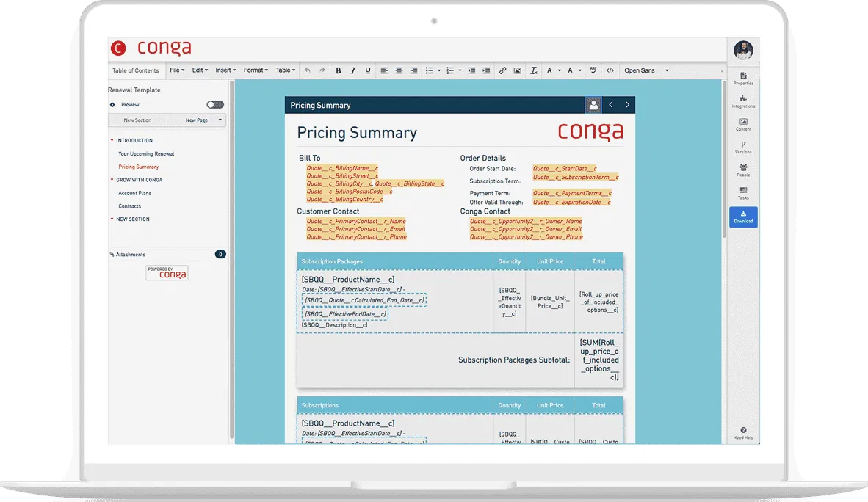Open the Format menu
The height and width of the screenshot is (502, 868).
tap(256, 70)
